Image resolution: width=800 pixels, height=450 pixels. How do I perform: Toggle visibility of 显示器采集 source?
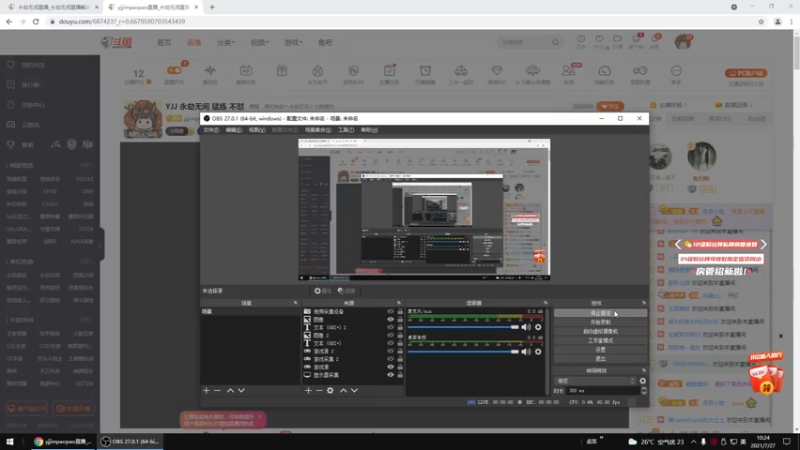[390, 375]
